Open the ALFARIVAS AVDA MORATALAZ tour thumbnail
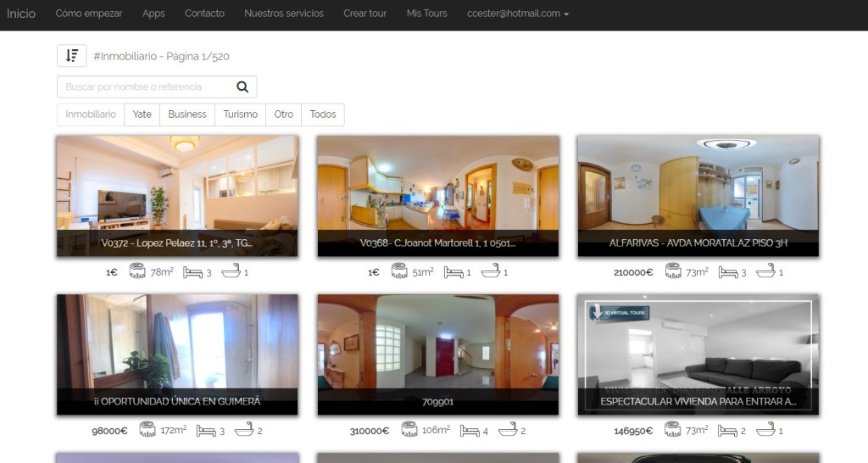 tap(698, 196)
